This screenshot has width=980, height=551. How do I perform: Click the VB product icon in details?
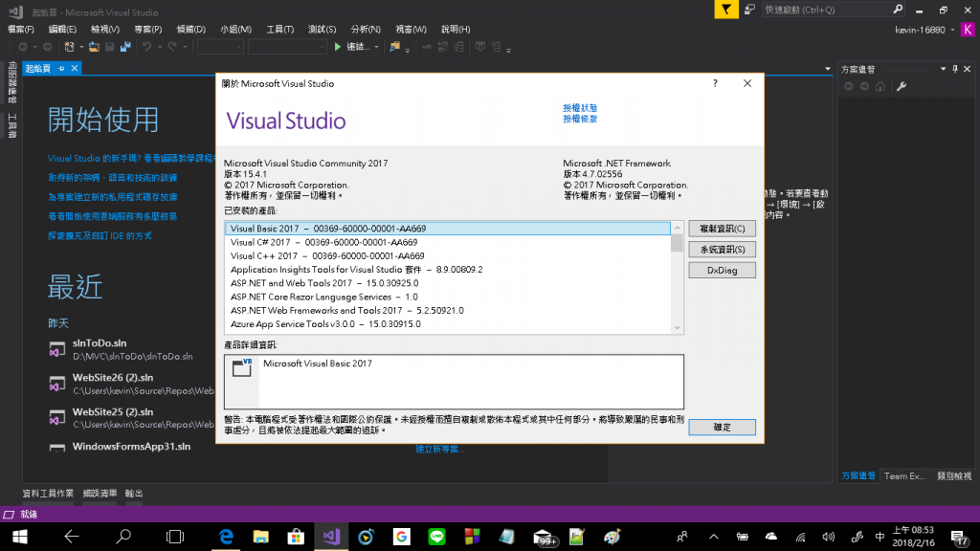(242, 367)
